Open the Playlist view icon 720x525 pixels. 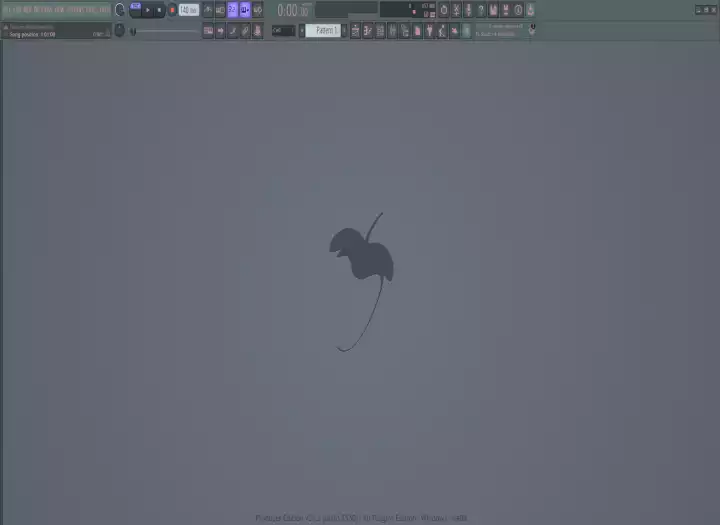tap(355, 31)
